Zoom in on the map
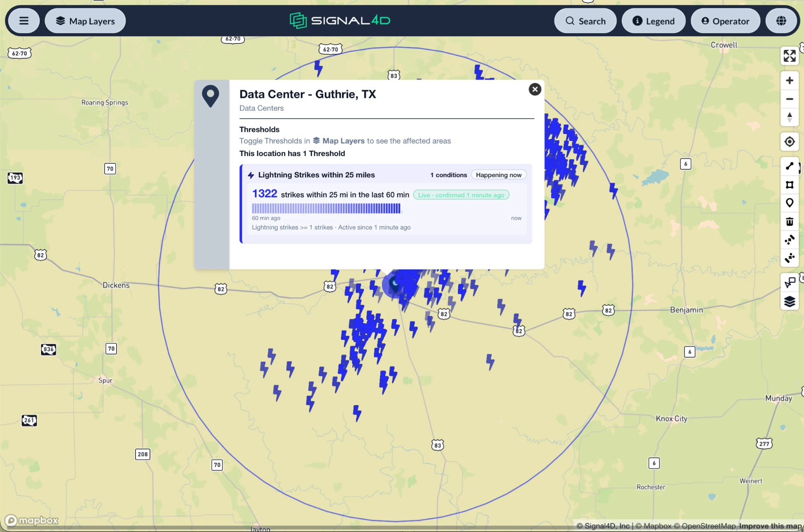Viewport: 804px width, 532px height. pos(790,80)
